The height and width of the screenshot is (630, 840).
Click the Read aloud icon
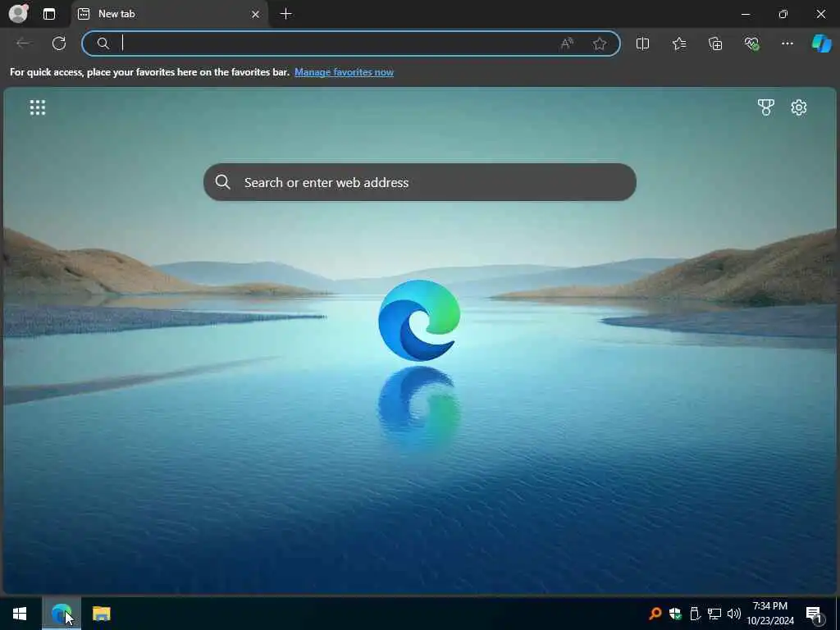point(567,43)
